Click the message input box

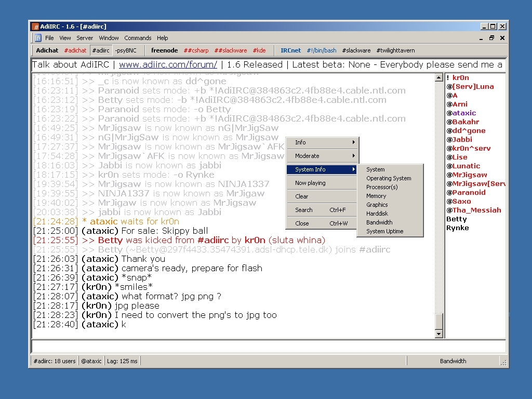(x=269, y=347)
